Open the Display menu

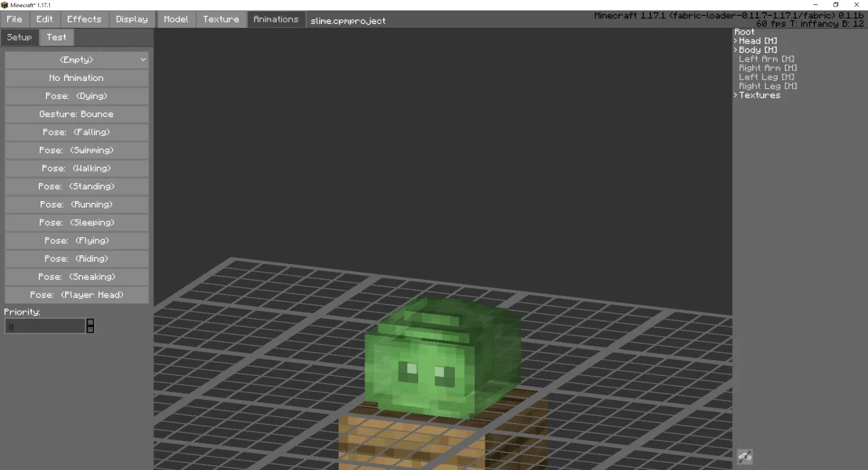[x=132, y=19]
